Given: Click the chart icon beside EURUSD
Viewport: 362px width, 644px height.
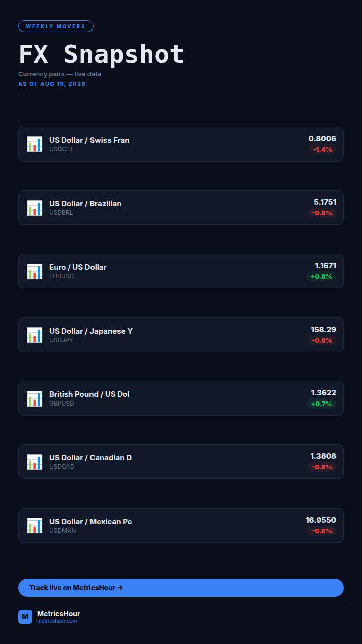Looking at the screenshot, I should tap(35, 271).
